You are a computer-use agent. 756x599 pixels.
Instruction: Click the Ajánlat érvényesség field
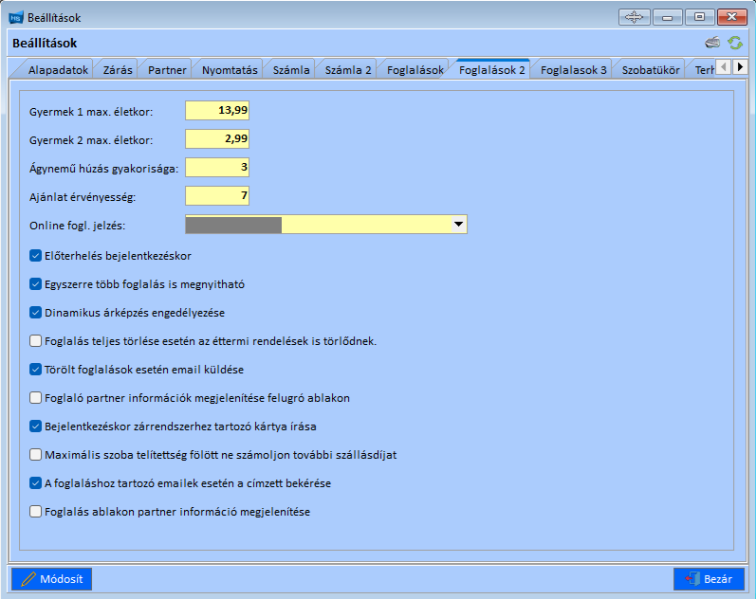point(217,196)
